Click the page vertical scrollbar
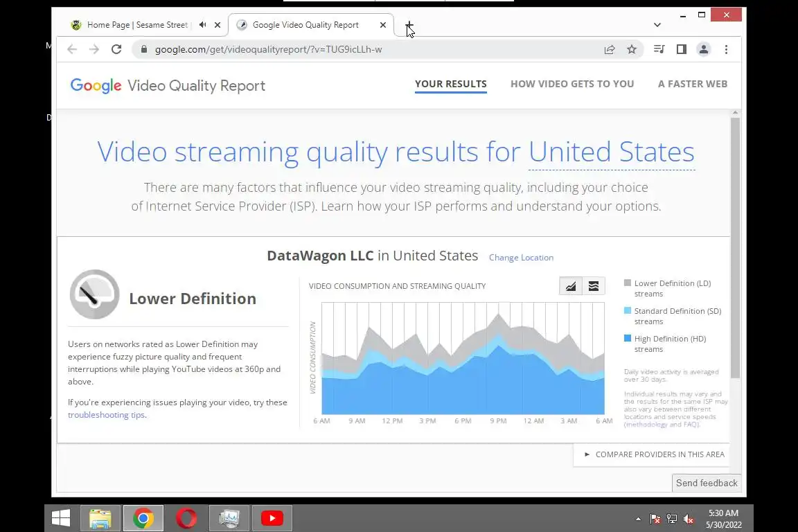798x532 pixels. click(x=735, y=248)
